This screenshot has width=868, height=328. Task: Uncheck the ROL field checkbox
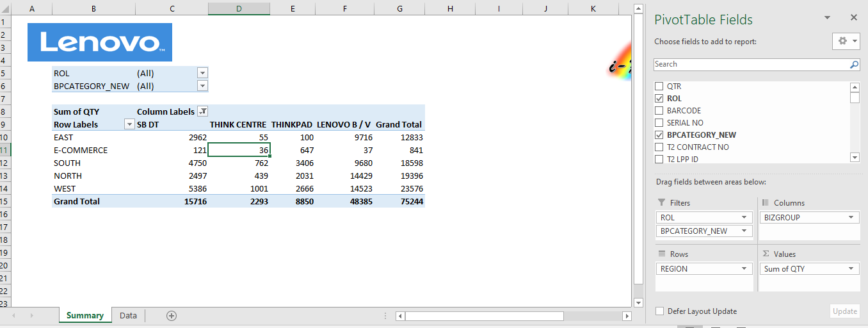coord(659,99)
